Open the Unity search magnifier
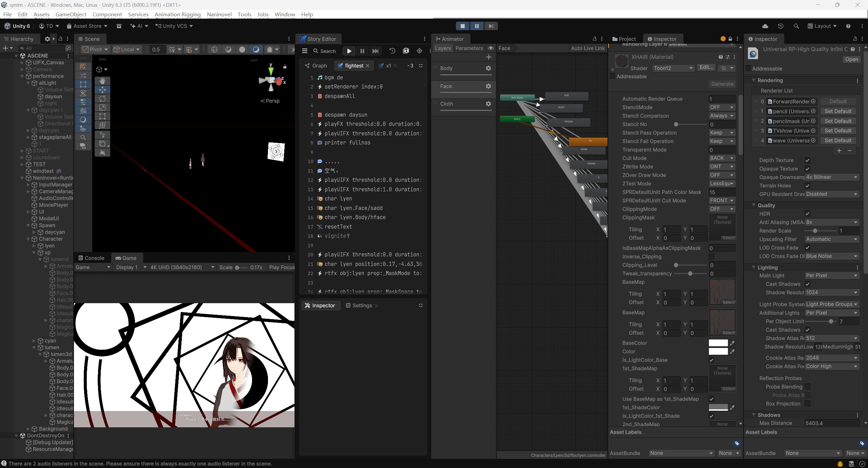The image size is (868, 468). pos(796,26)
